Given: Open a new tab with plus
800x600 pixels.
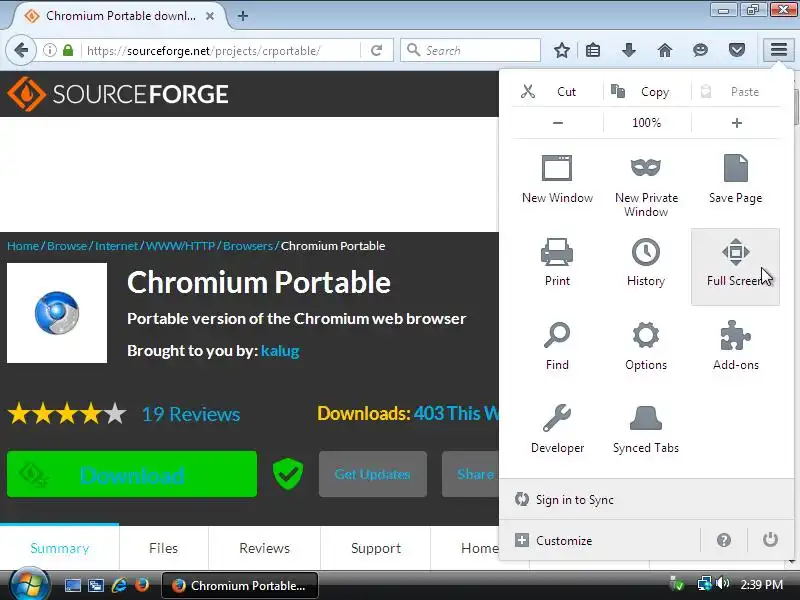Looking at the screenshot, I should pyautogui.click(x=243, y=16).
